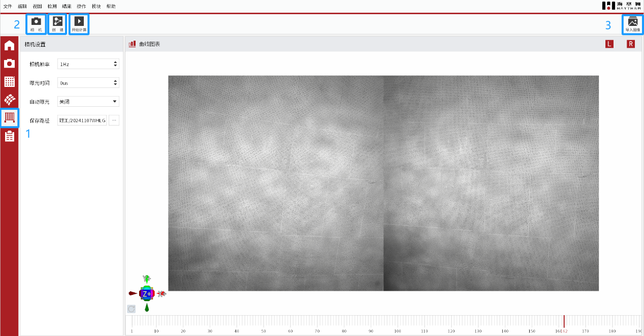Adjust the 相机帧率 frame rate spinner arrows
The image size is (644, 336).
(115, 64)
